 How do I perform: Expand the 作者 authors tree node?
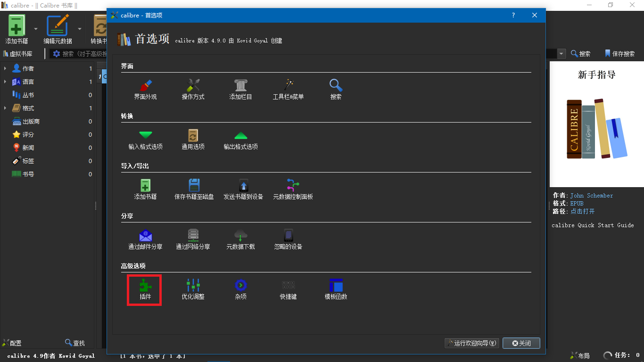5,69
